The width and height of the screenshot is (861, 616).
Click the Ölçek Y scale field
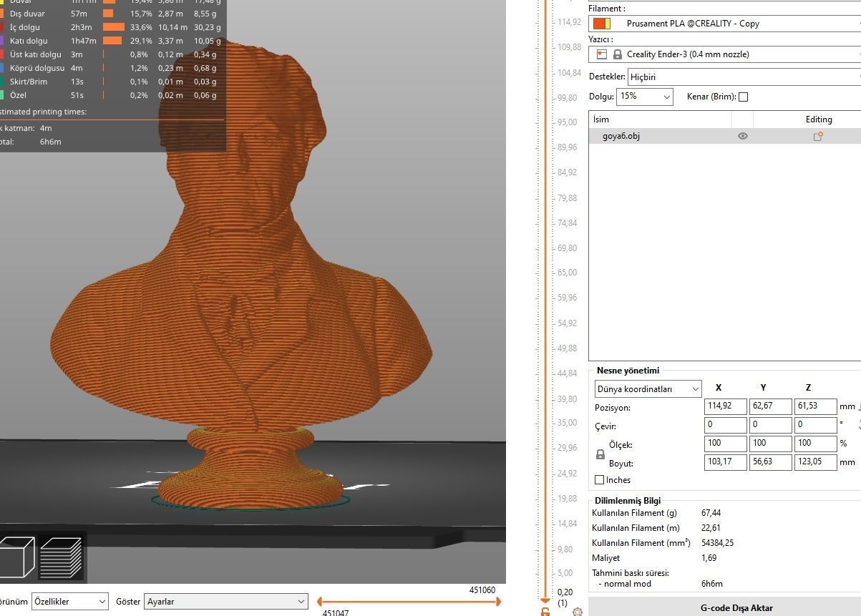pos(770,444)
